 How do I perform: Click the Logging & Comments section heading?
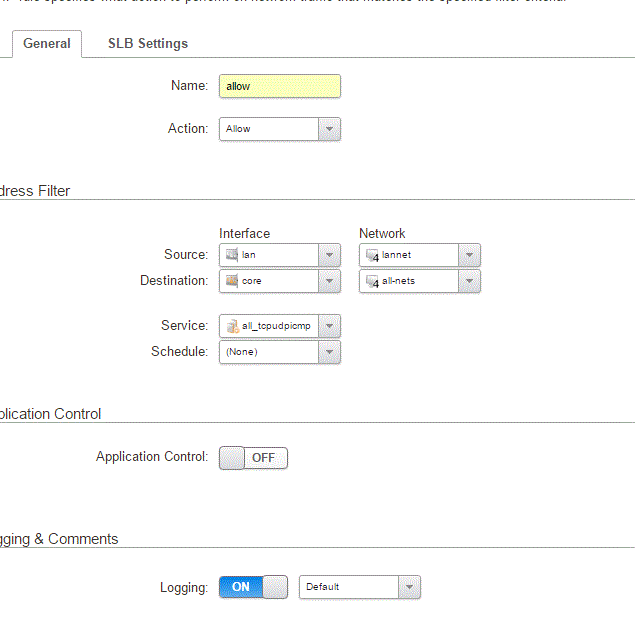coord(59,539)
